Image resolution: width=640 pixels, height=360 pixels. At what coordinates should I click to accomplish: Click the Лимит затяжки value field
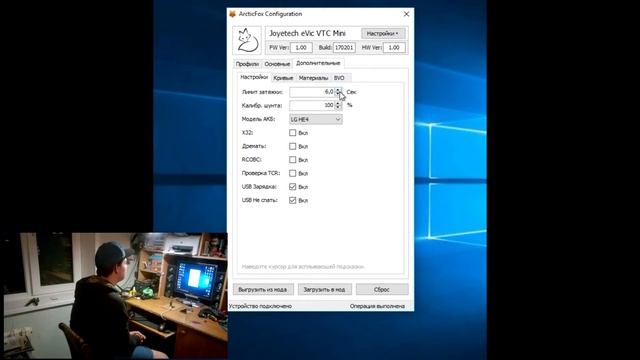click(312, 92)
